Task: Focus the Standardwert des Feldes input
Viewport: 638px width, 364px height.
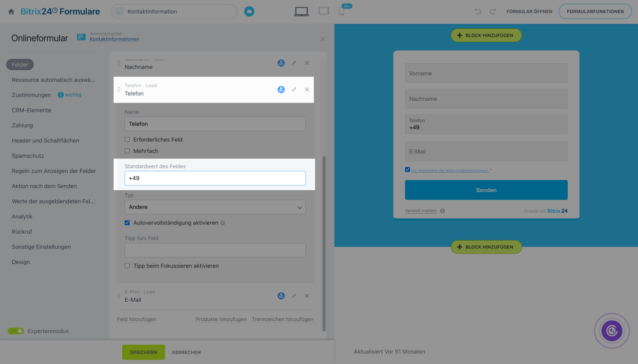Action: tap(215, 178)
